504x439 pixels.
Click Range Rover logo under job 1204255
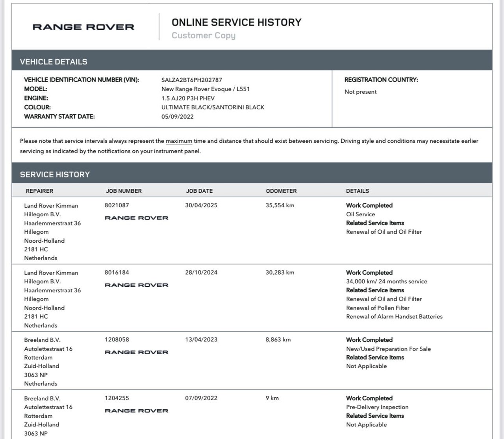[136, 411]
